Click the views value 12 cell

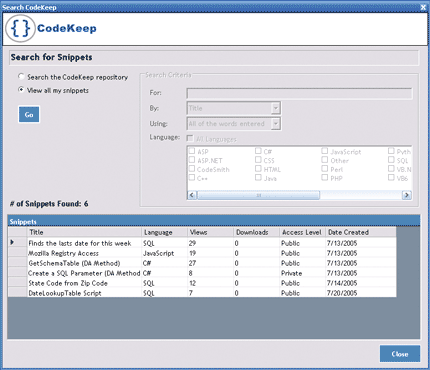click(211, 283)
